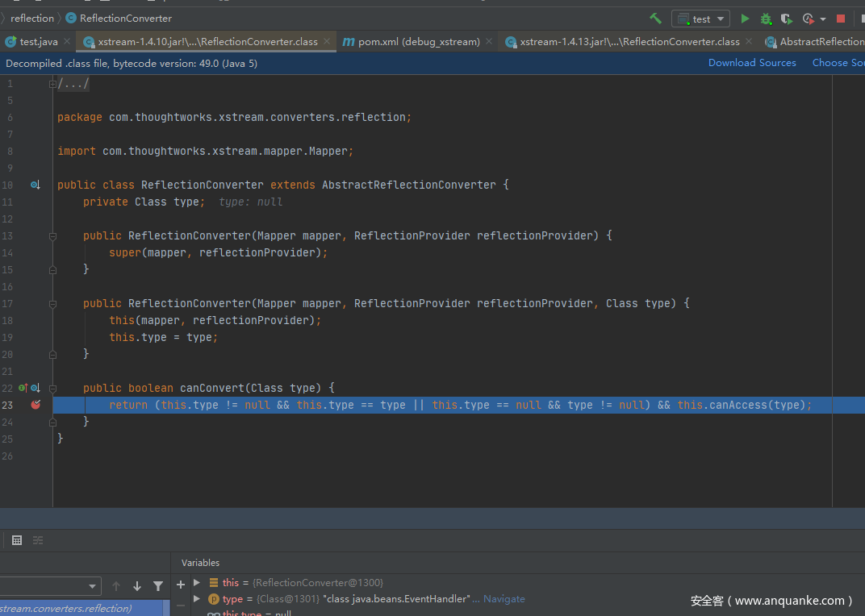Start debugging with the bug icon
865x616 pixels.
pyautogui.click(x=766, y=19)
